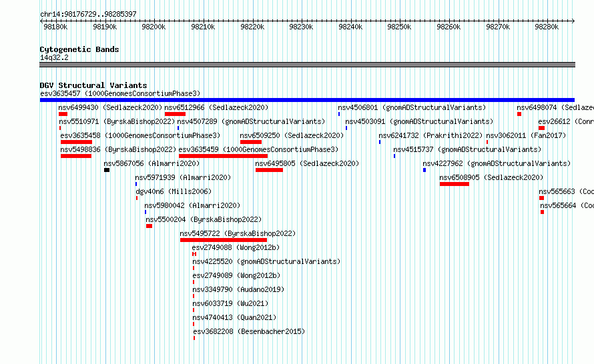Open variant esv3635457 label

120,93
